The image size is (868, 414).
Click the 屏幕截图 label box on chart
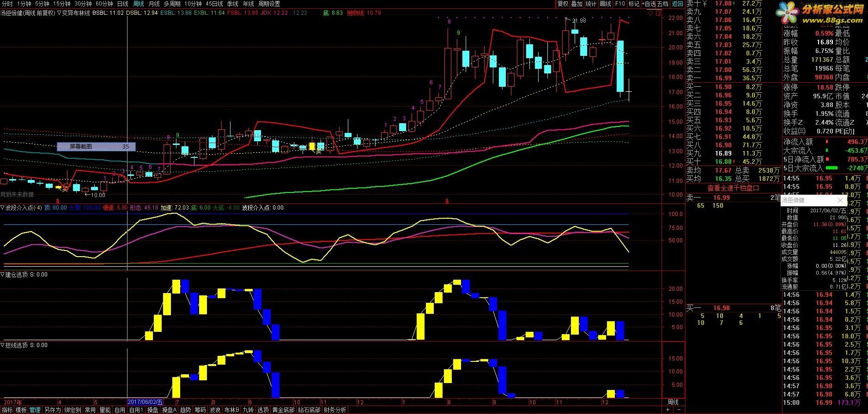pos(96,147)
